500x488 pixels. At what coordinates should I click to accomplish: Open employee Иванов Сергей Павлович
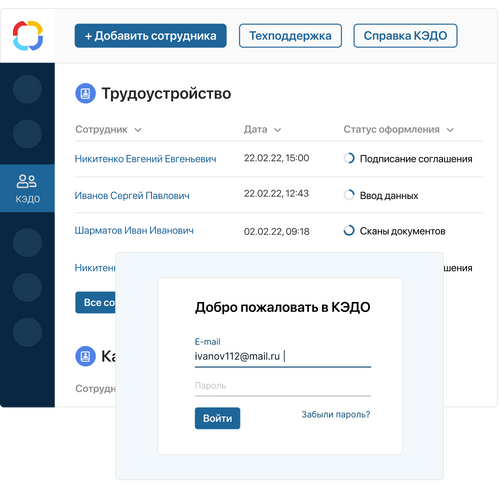(x=132, y=195)
